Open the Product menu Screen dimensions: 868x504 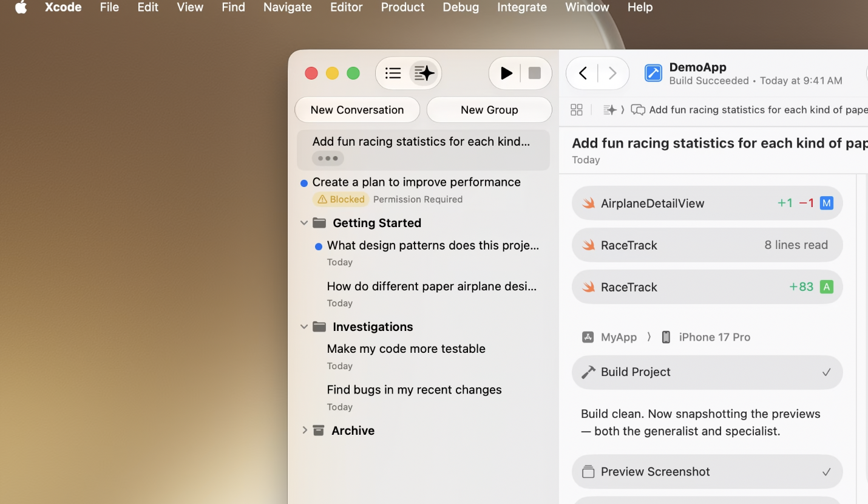(402, 7)
